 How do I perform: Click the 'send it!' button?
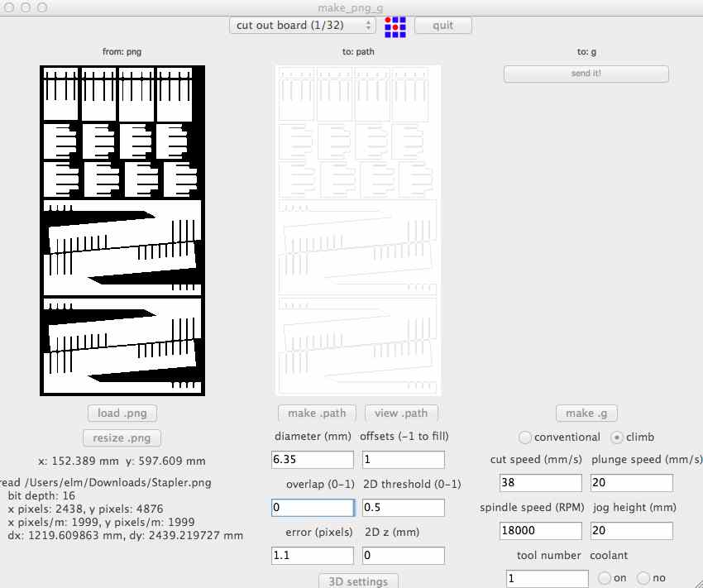(x=586, y=74)
